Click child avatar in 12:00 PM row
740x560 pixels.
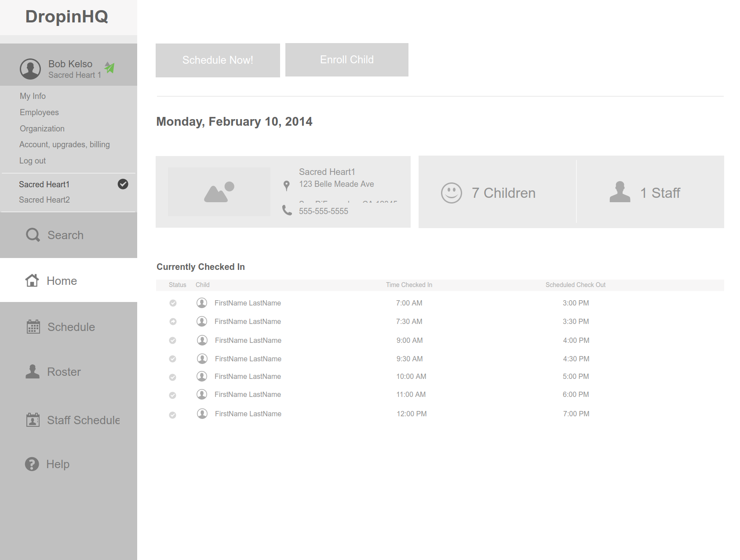(x=202, y=414)
